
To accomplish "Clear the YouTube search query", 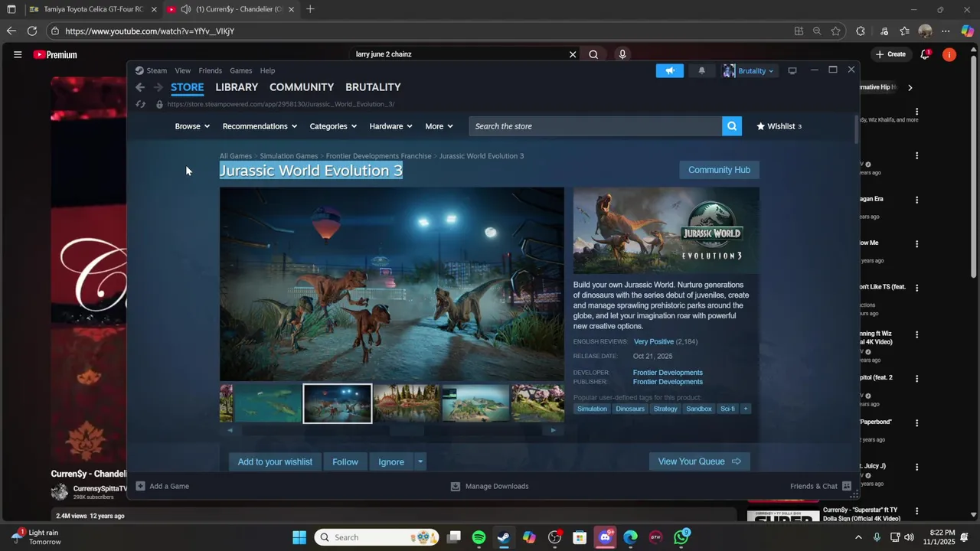I will click(x=572, y=54).
